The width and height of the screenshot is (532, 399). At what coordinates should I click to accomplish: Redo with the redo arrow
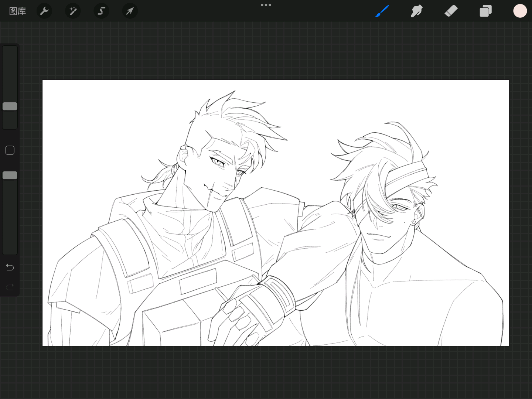click(10, 286)
